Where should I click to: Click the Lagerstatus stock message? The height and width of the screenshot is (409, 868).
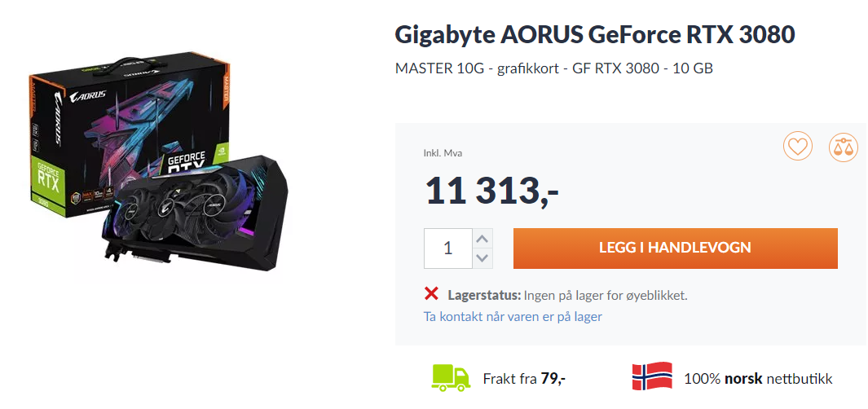pos(567,296)
